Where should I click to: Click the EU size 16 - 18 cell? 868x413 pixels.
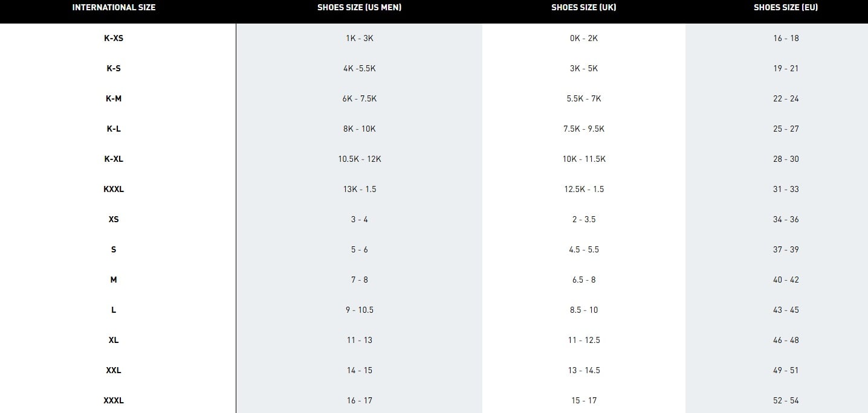tap(786, 38)
